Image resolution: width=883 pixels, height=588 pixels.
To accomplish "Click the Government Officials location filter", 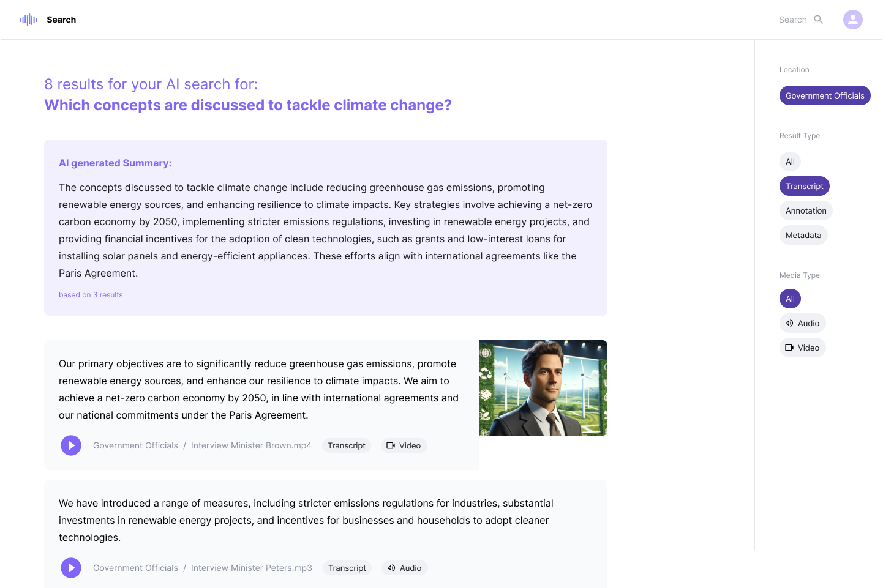I will coord(825,95).
